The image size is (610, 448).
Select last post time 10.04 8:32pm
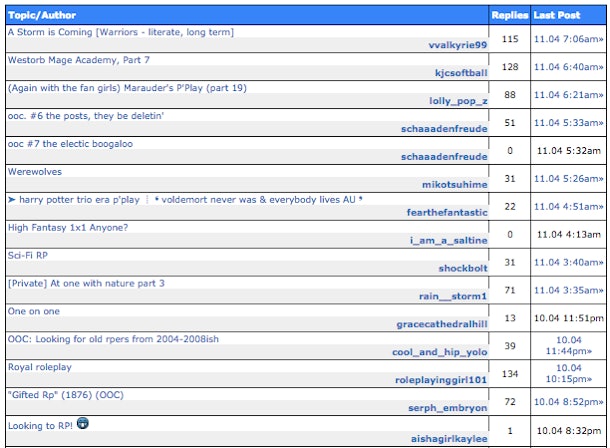(569, 431)
